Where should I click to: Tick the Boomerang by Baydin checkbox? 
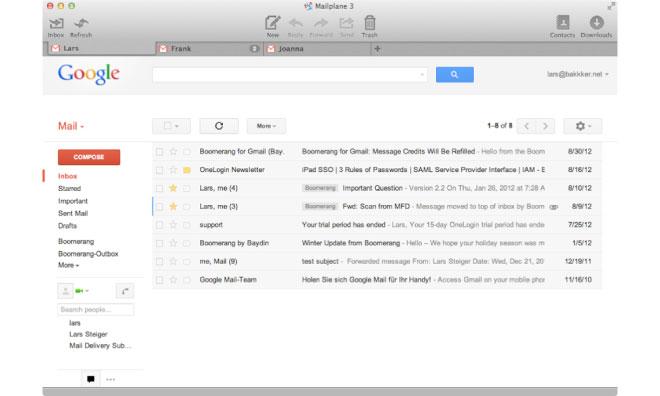coord(159,243)
